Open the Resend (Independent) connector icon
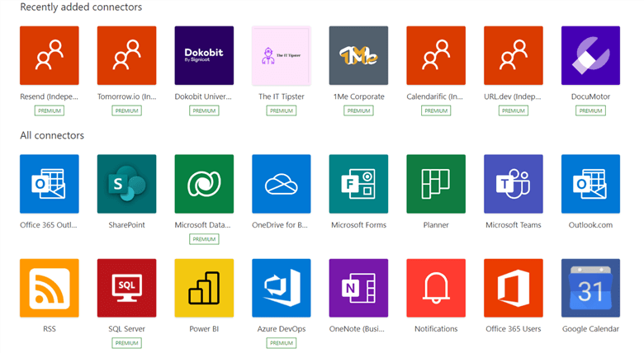This screenshot has height=353, width=644. [50, 55]
